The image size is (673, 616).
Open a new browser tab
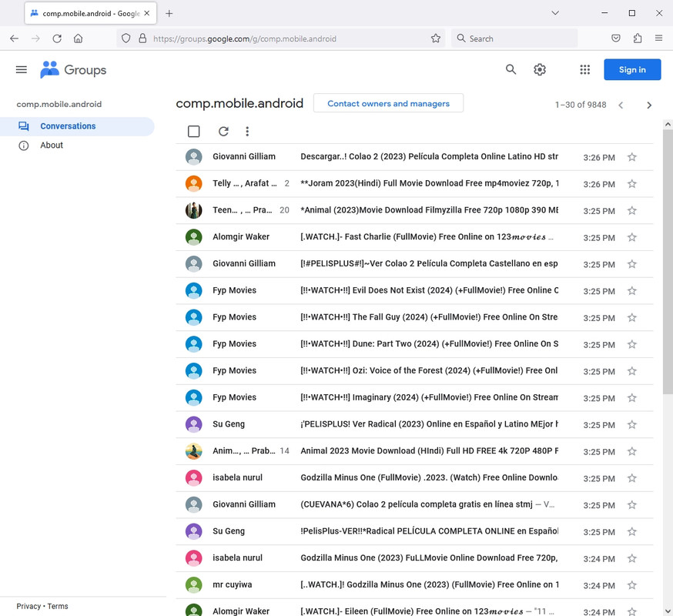click(x=169, y=13)
